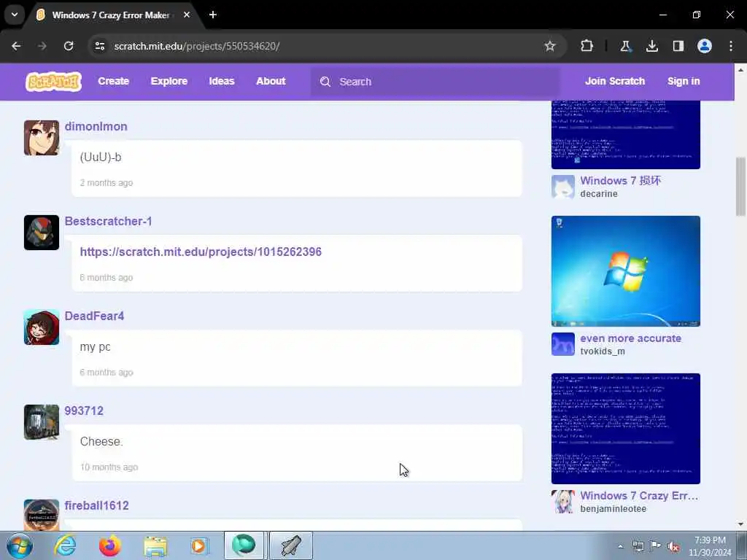747x560 pixels.
Task: Open the scratch.mit.edu/projects/1015262396 link
Action: 201,252
